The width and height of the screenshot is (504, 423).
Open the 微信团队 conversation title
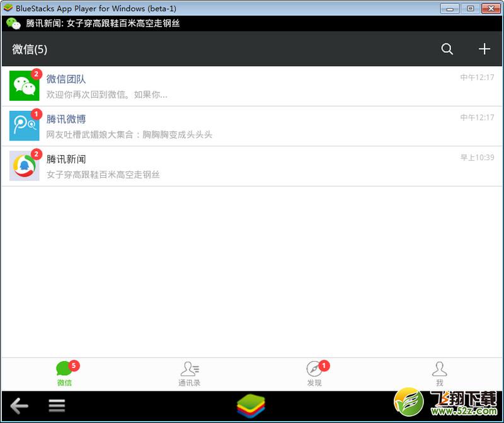[x=66, y=79]
